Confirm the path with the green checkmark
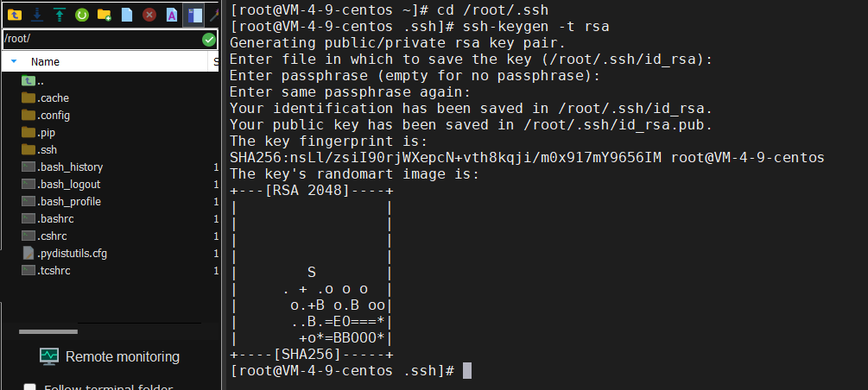Viewport: 868px width, 390px height. click(209, 40)
